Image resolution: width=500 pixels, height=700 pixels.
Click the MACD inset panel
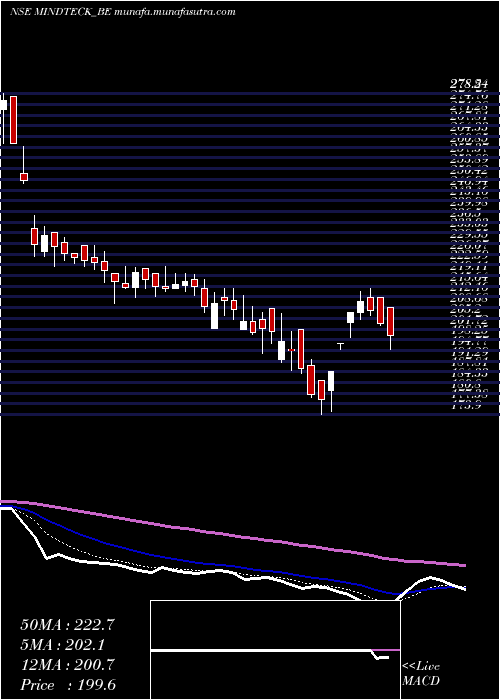275,650
